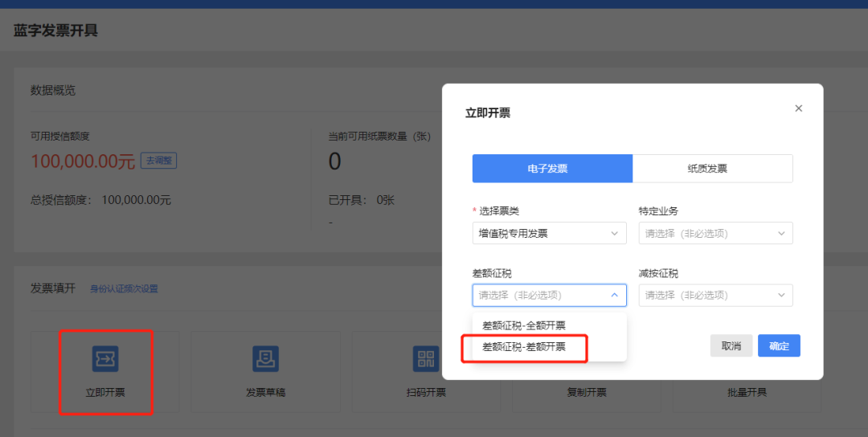The width and height of the screenshot is (868, 437).
Task: Open the 减按征税 dropdown
Action: pos(716,296)
